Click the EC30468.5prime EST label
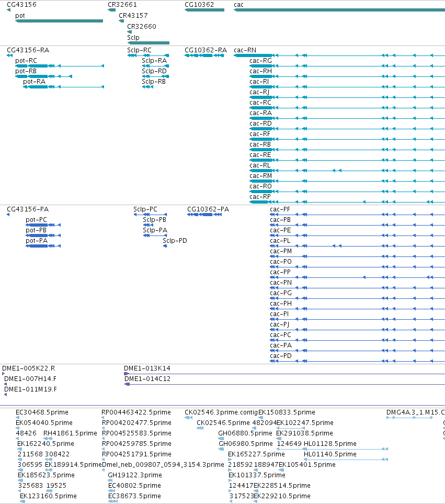Image resolution: width=445 pixels, height=504 pixels. click(42, 412)
